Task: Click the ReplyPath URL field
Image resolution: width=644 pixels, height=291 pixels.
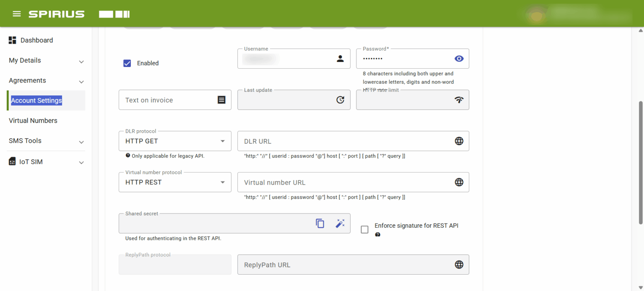Action: tap(353, 265)
